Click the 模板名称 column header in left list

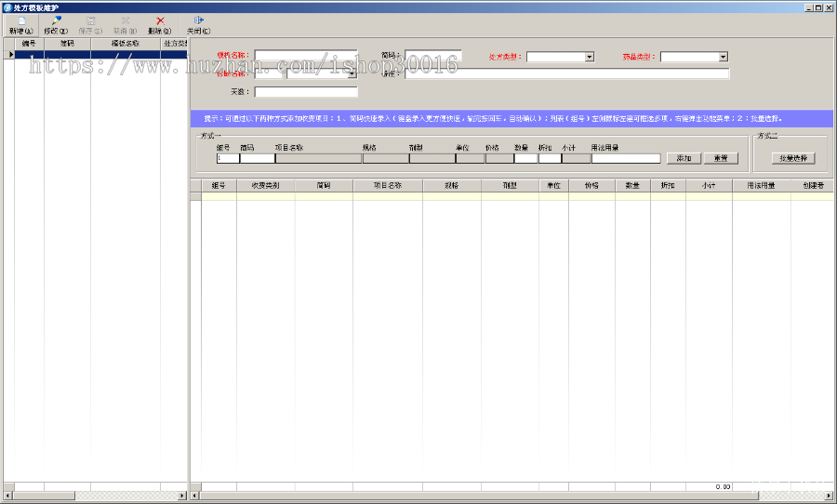(x=126, y=44)
